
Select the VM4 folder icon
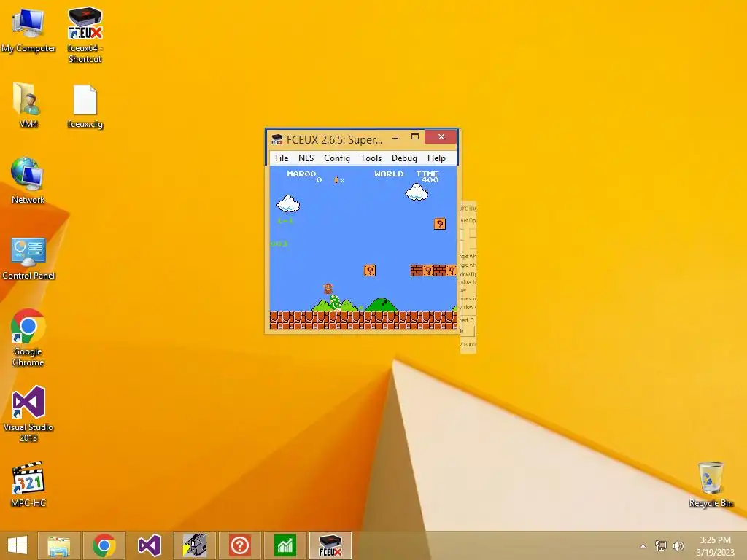point(28,105)
